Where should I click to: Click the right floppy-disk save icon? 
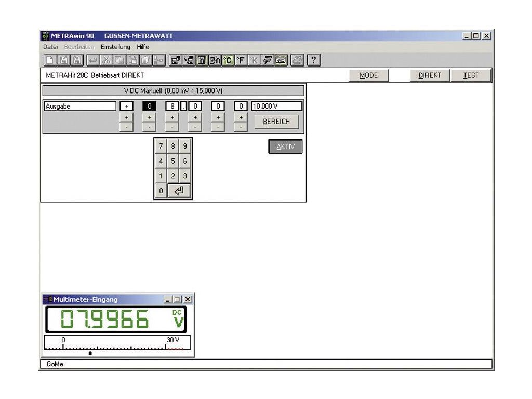(x=77, y=60)
